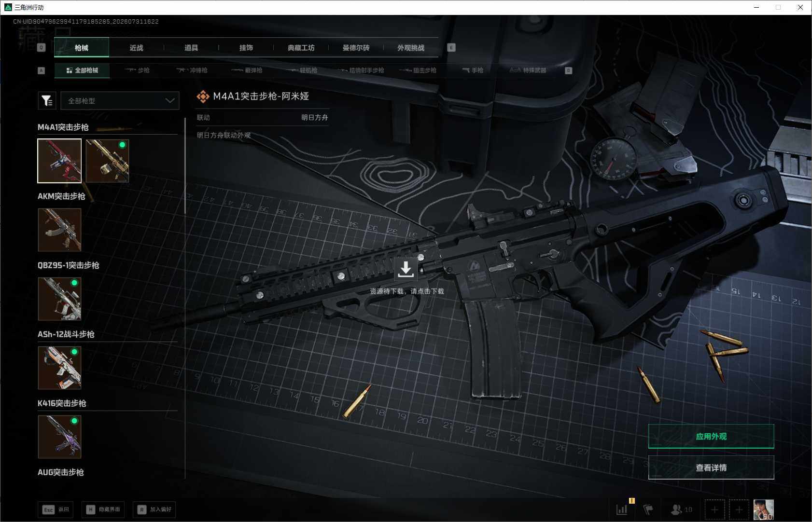This screenshot has height=522, width=812.
Task: Click the download resource icon on the weapon
Action: pos(406,269)
